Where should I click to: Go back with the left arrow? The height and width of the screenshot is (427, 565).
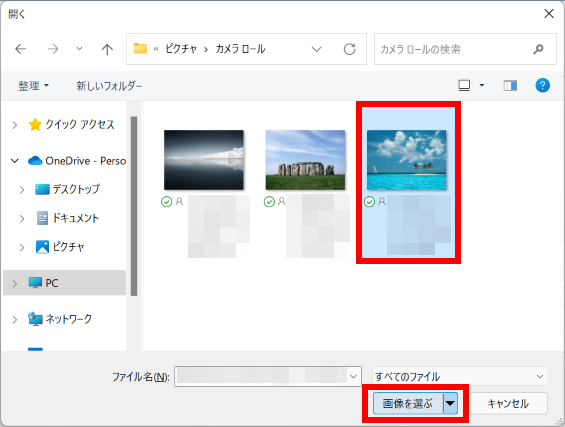point(21,49)
